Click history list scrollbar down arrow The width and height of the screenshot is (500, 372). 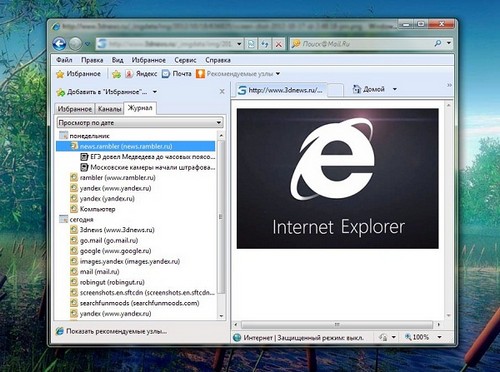[x=221, y=316]
